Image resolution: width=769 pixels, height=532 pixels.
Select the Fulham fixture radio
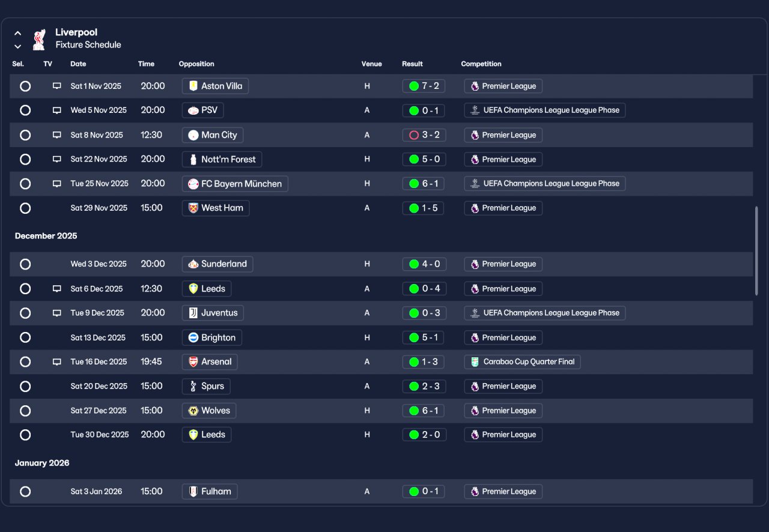click(25, 492)
